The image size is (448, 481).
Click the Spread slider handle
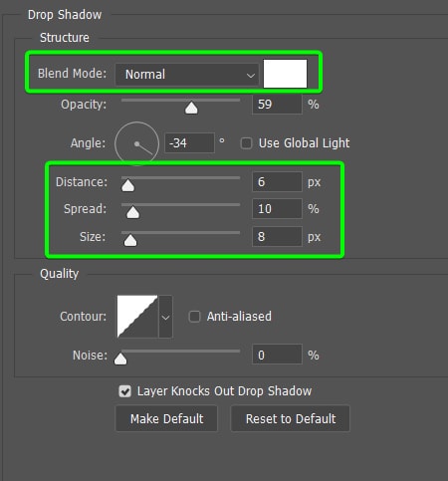pyautogui.click(x=133, y=212)
